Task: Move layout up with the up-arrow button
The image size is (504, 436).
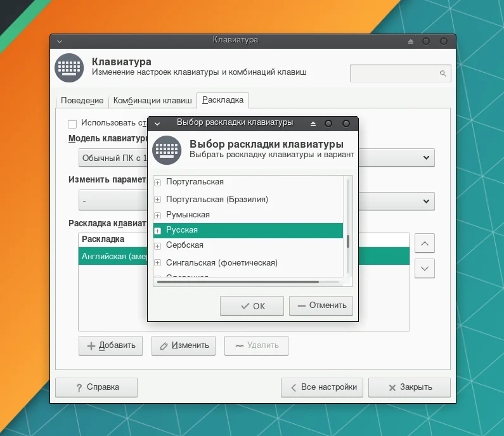Action: tap(424, 243)
